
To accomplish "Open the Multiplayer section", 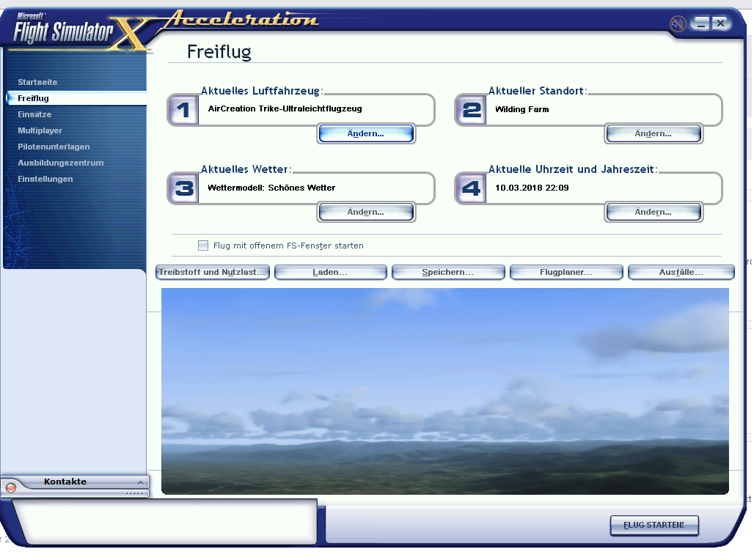I will (x=40, y=130).
